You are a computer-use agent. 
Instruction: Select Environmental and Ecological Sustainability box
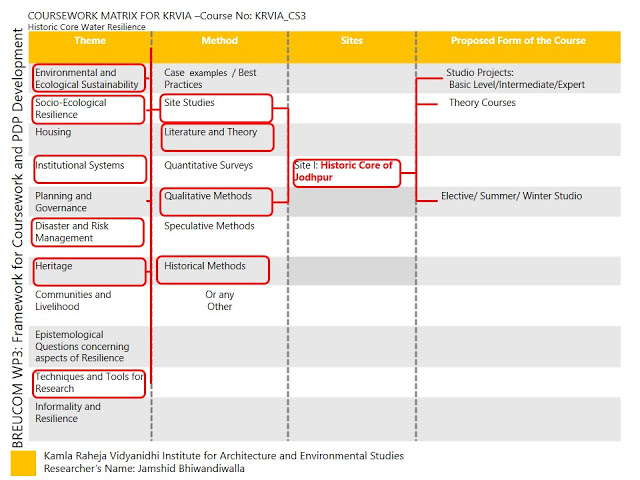pos(89,79)
